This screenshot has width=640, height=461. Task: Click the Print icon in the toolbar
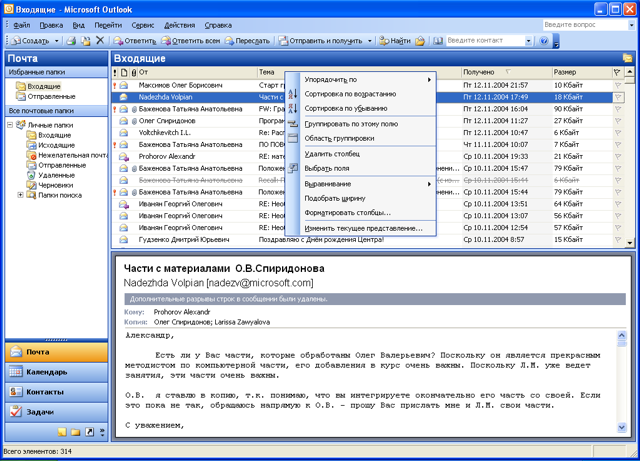[71, 41]
